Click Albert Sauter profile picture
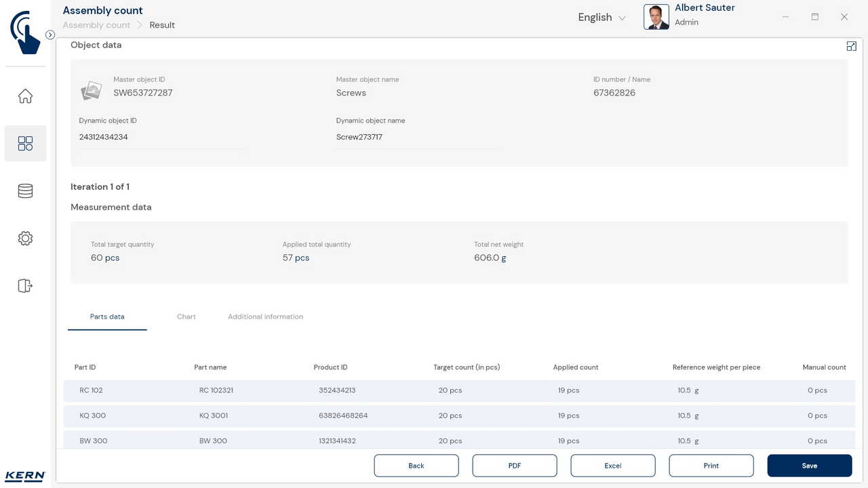This screenshot has width=868, height=488. pyautogui.click(x=656, y=18)
